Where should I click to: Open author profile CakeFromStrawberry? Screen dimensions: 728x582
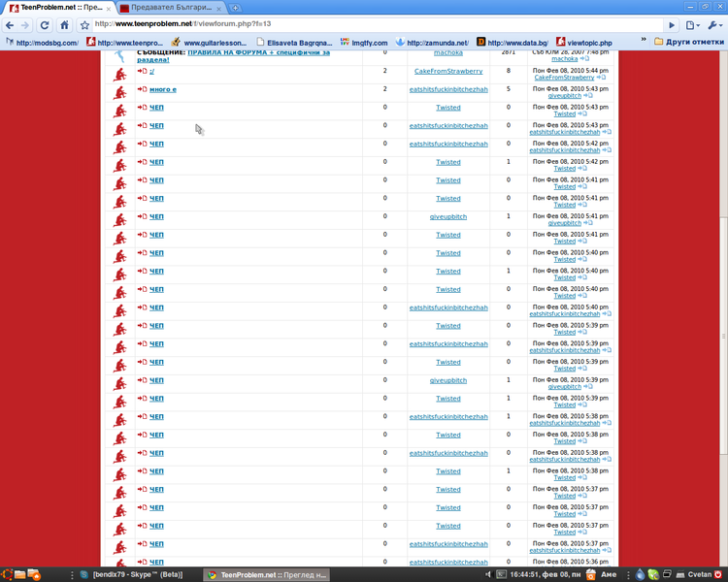tap(448, 71)
